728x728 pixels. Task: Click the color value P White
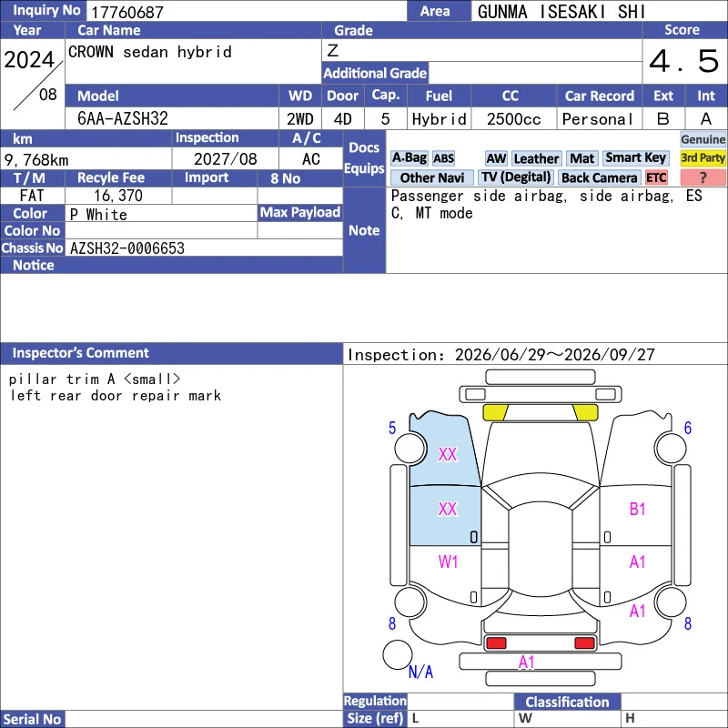point(98,215)
